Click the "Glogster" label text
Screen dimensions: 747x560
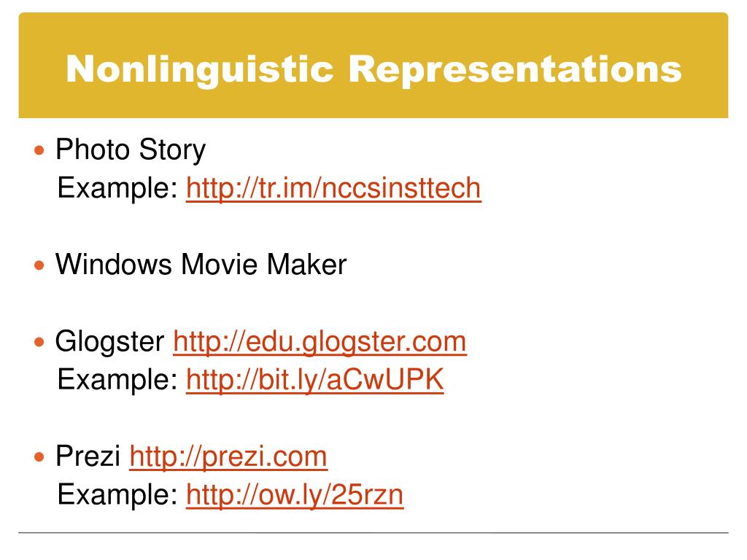(x=109, y=342)
